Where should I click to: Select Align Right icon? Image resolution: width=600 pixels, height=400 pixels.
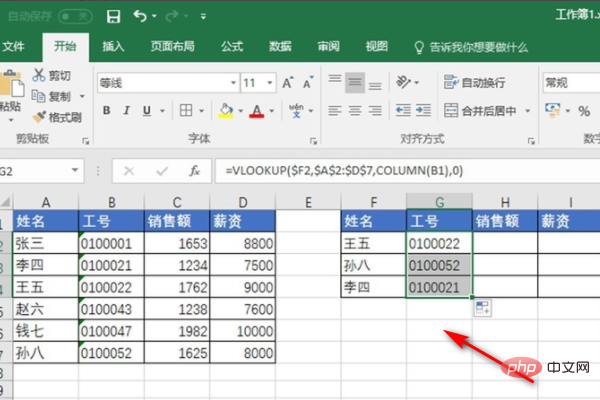point(375,111)
